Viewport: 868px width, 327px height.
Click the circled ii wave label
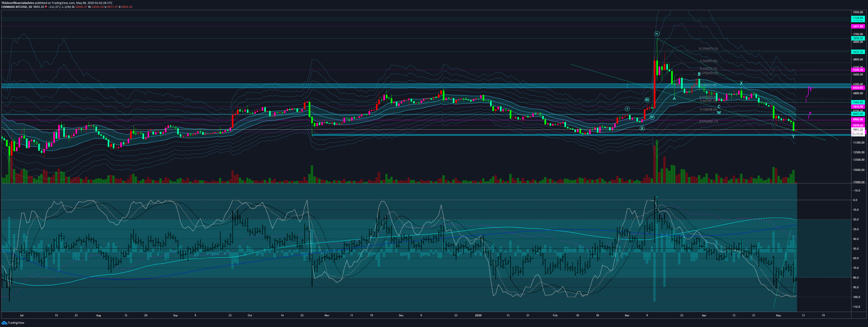click(x=642, y=129)
